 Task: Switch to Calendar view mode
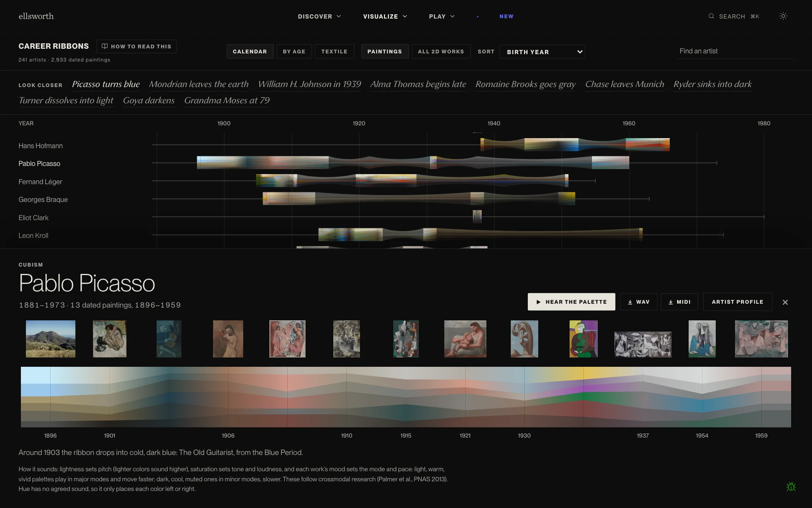coord(250,51)
